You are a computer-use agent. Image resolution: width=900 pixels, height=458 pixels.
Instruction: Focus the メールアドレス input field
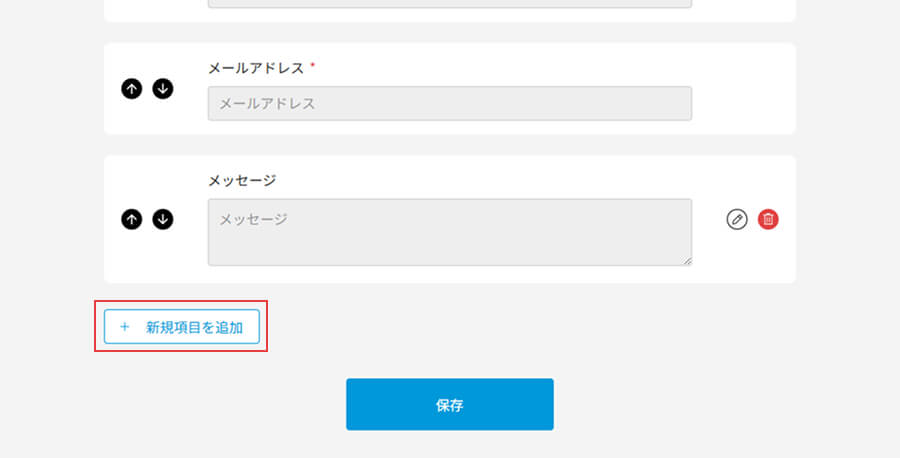coord(449,103)
